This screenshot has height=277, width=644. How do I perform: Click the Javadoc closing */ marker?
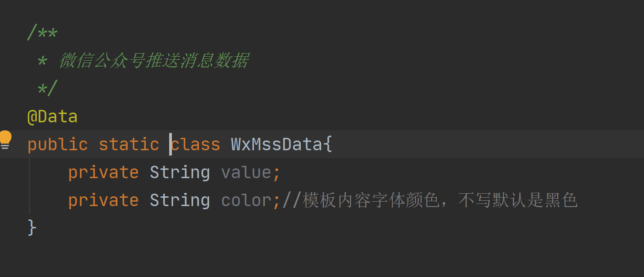[47, 89]
